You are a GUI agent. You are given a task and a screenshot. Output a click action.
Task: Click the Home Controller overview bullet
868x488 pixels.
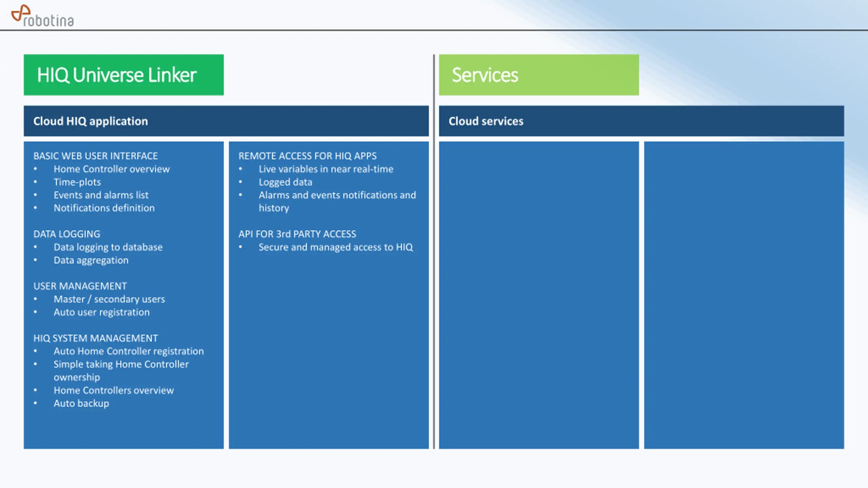112,169
